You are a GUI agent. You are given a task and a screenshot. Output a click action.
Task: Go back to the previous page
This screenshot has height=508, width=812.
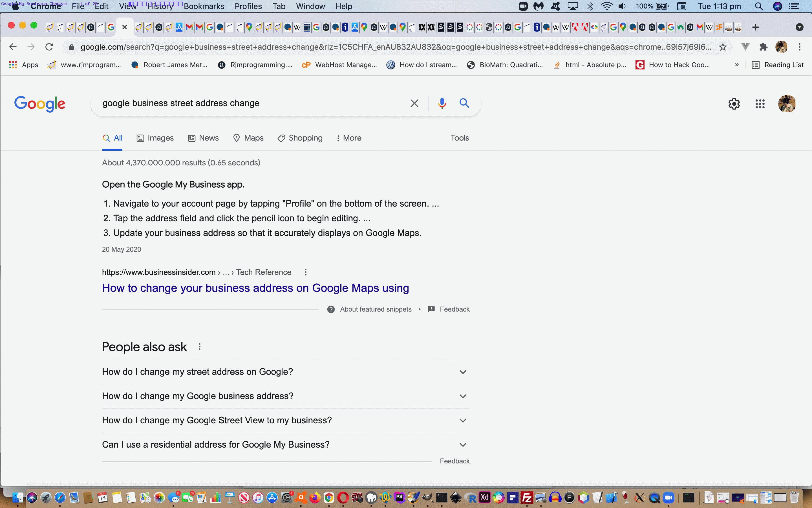click(x=13, y=47)
